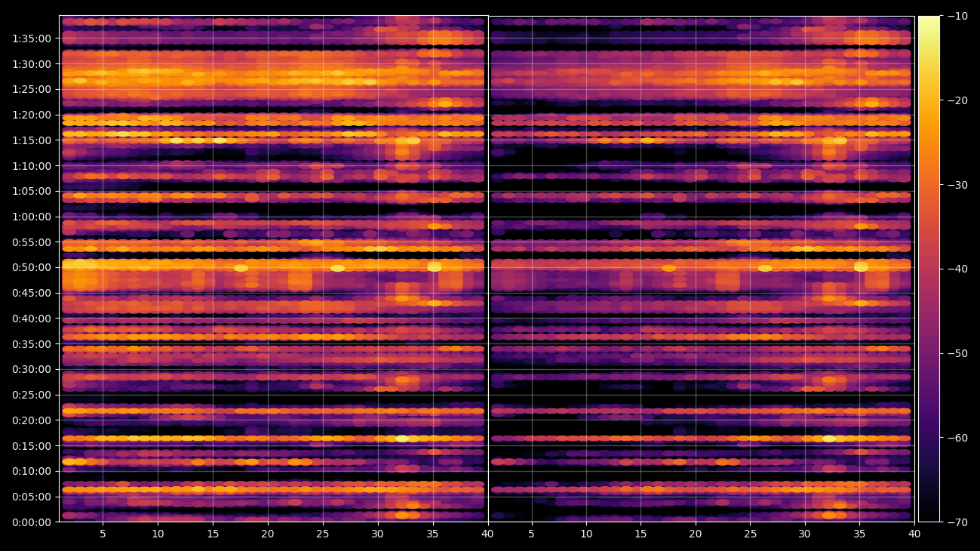Click inside the right heatmap plot

point(701,269)
